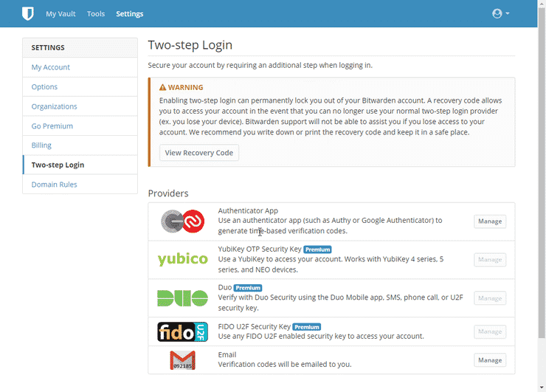Viewport: 546px width, 392px height.
Task: Select Two-step Login in sidebar
Action: pyautogui.click(x=80, y=165)
